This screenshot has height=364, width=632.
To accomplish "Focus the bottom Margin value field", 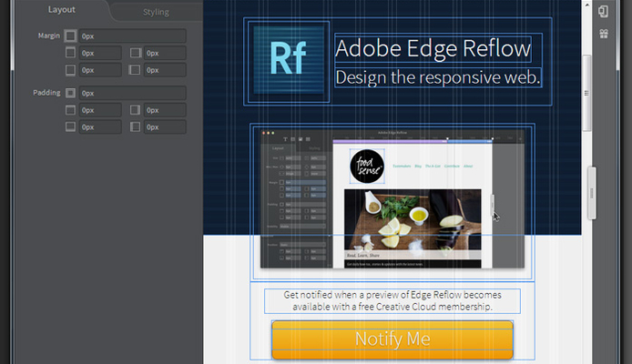I will point(100,70).
